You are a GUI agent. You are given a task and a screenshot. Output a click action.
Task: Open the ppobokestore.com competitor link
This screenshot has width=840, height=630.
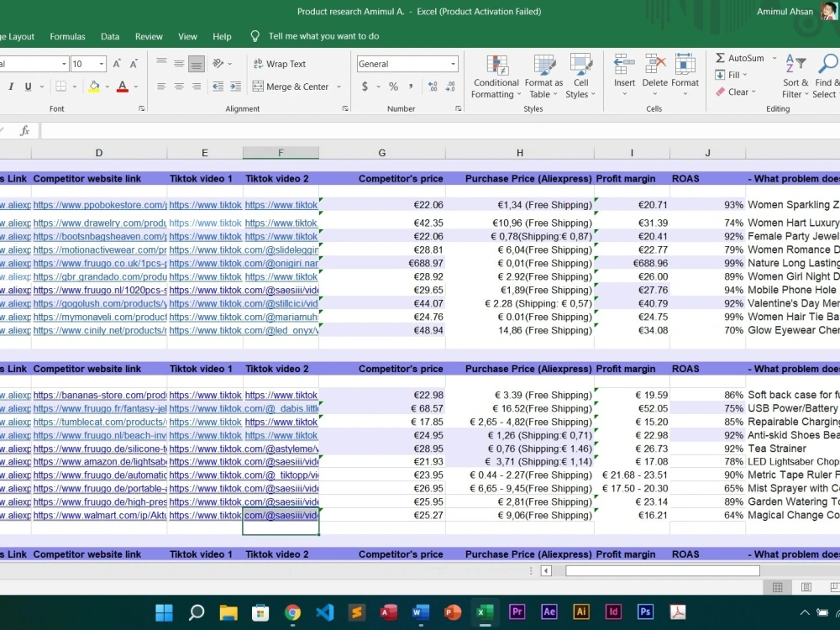[x=100, y=205]
